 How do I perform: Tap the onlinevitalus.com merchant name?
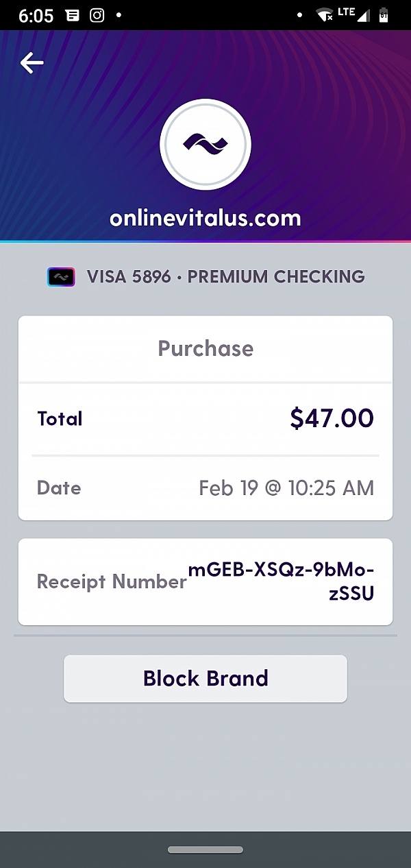pos(206,218)
